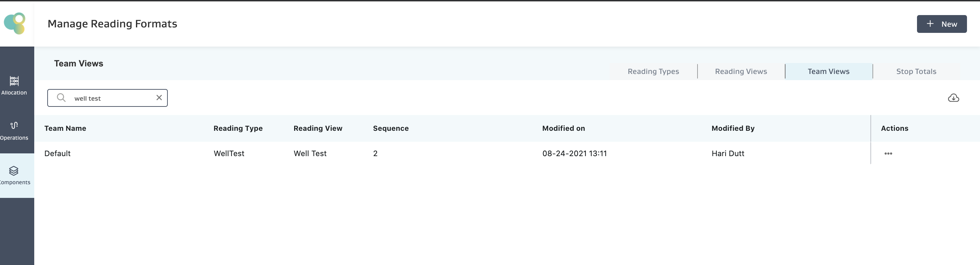The width and height of the screenshot is (980, 265).
Task: Click the app logo icon
Action: pyautogui.click(x=15, y=23)
